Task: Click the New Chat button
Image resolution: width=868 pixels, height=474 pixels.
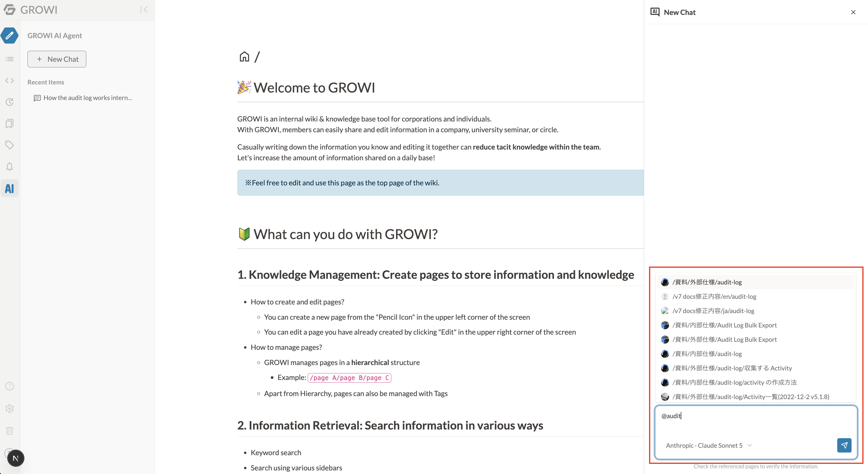Action: pos(57,59)
